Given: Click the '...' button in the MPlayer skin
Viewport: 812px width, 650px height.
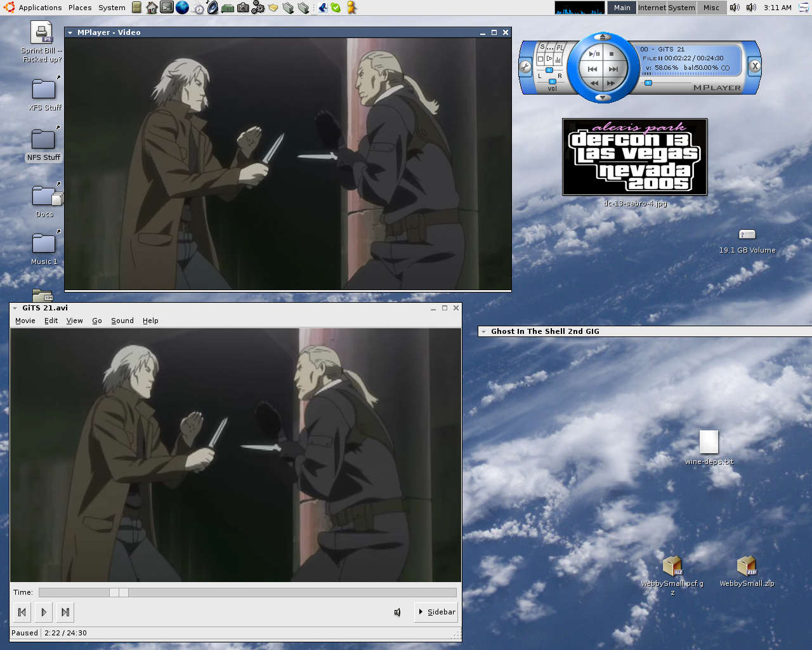Looking at the screenshot, I should click(551, 48).
